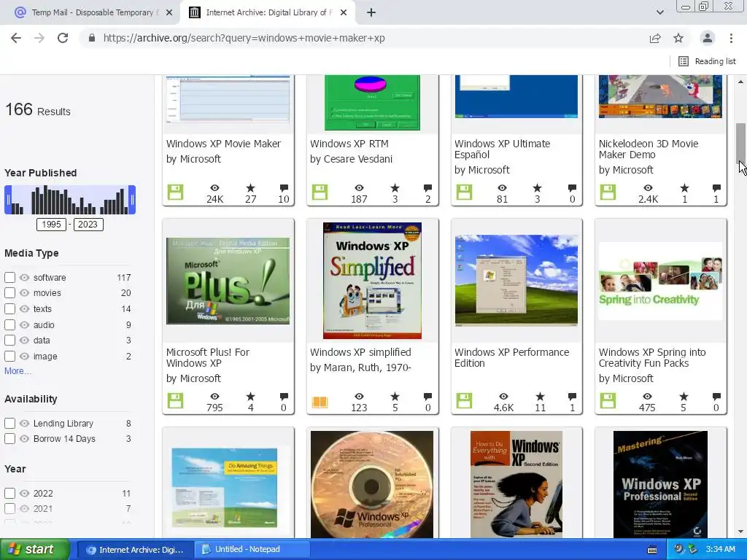Click the 3:34 AM system clock

click(720, 550)
